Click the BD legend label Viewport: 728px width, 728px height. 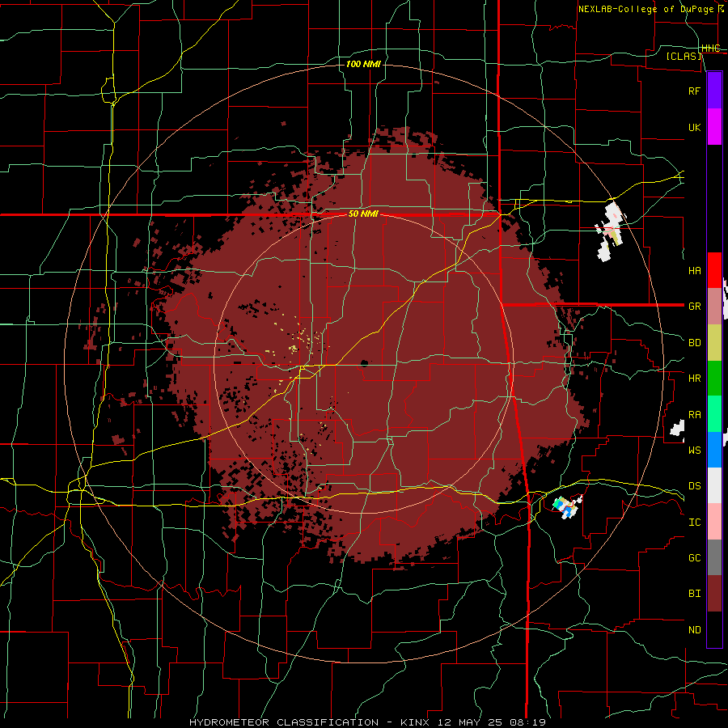tap(694, 343)
